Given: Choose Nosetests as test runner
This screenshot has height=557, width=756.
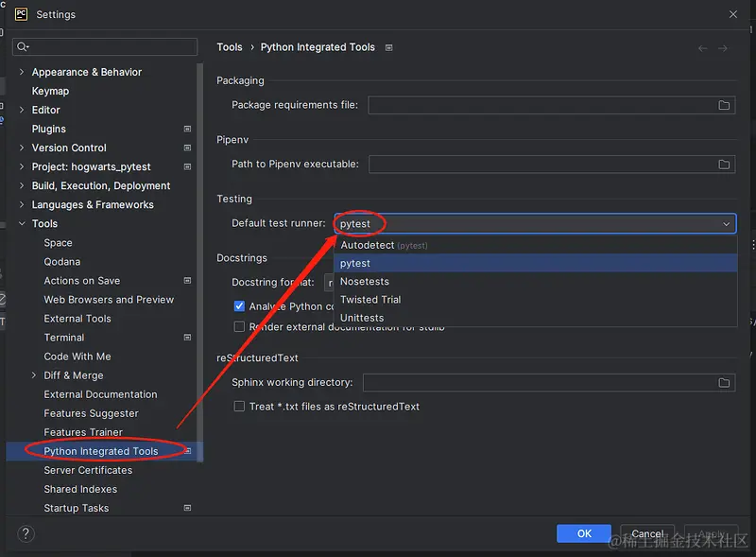Looking at the screenshot, I should 535,282.
